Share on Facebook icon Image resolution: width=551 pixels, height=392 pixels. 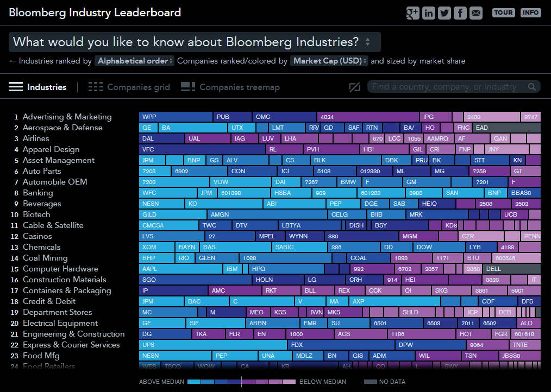(460, 13)
